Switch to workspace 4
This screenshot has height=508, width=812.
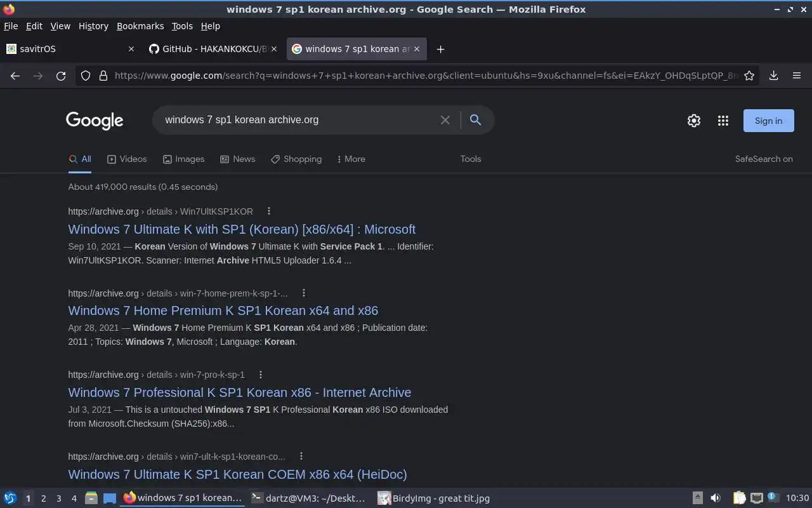click(x=74, y=498)
